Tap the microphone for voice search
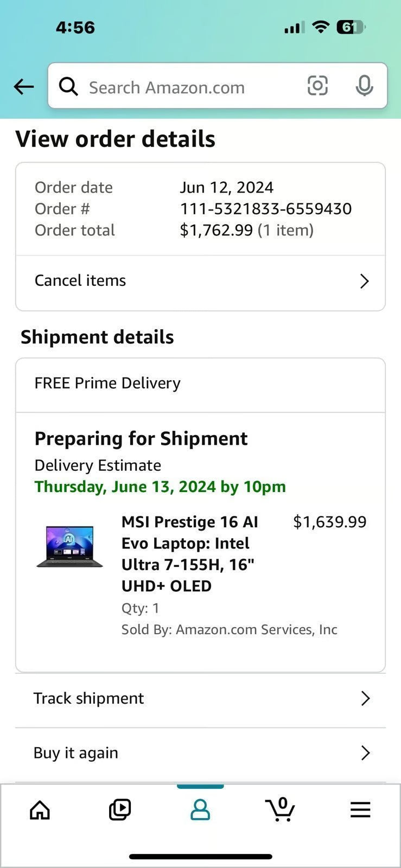This screenshot has height=868, width=401. click(x=364, y=86)
